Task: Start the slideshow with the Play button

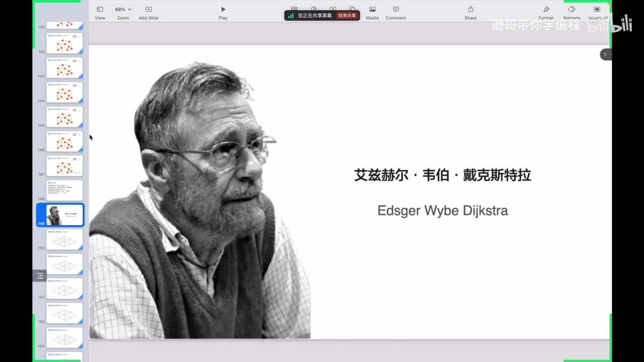Action: pyautogui.click(x=223, y=13)
